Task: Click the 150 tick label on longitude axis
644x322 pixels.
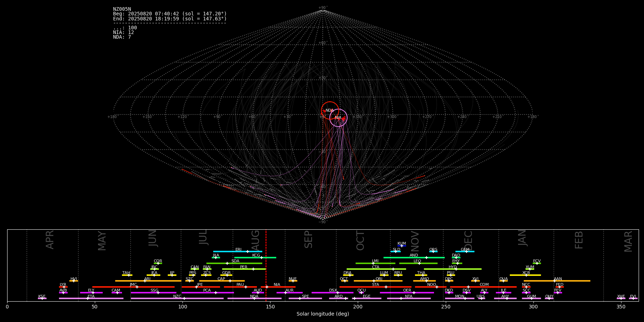Action: (270, 307)
